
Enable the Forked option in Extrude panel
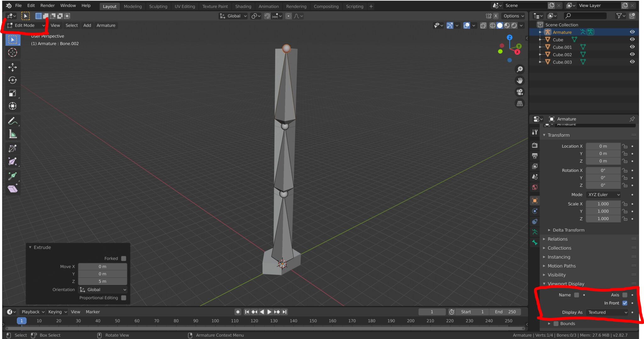click(x=124, y=258)
